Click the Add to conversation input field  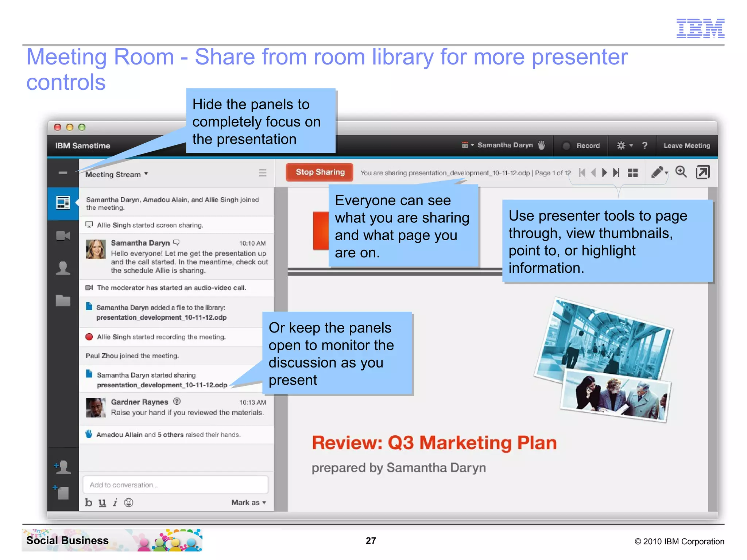(x=176, y=485)
